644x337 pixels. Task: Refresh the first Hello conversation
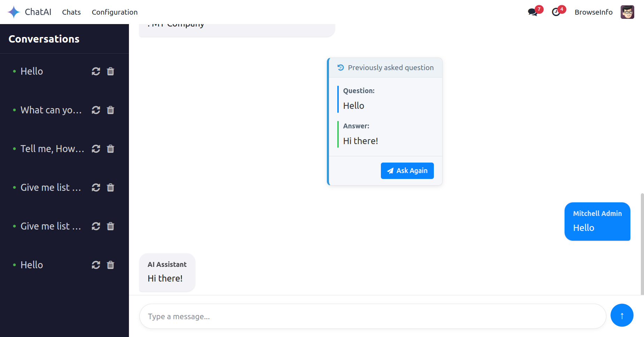[x=96, y=72]
